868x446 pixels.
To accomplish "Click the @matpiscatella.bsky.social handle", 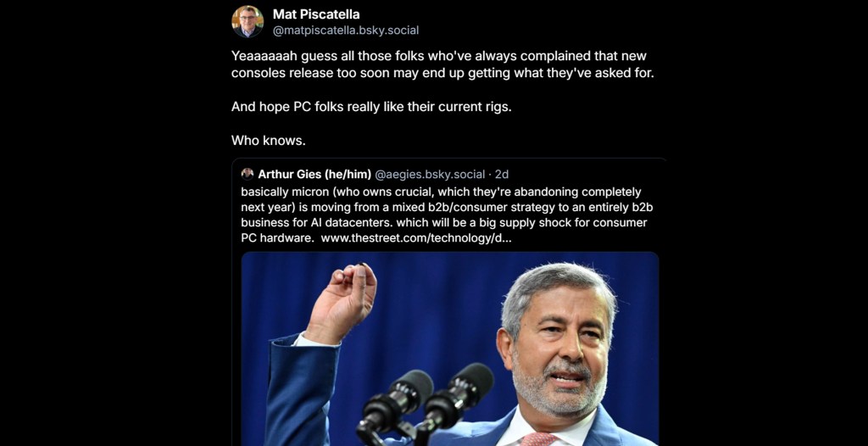I will (x=346, y=31).
